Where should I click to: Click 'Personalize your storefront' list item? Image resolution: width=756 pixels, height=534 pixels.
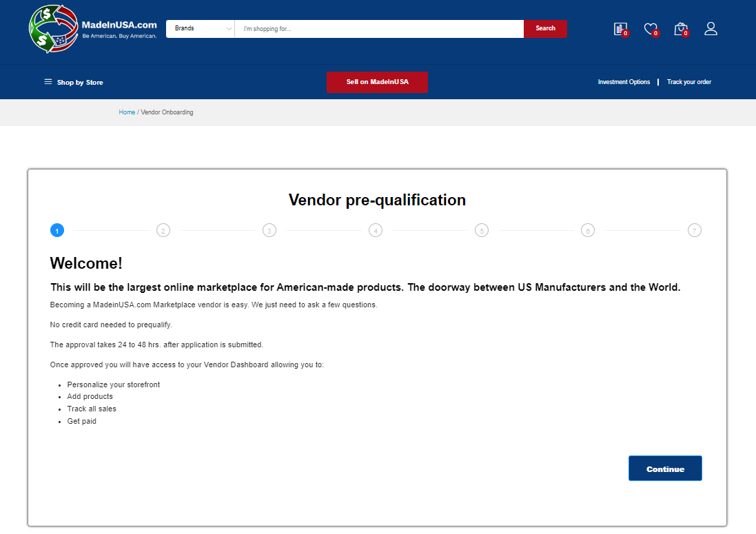[x=113, y=384]
